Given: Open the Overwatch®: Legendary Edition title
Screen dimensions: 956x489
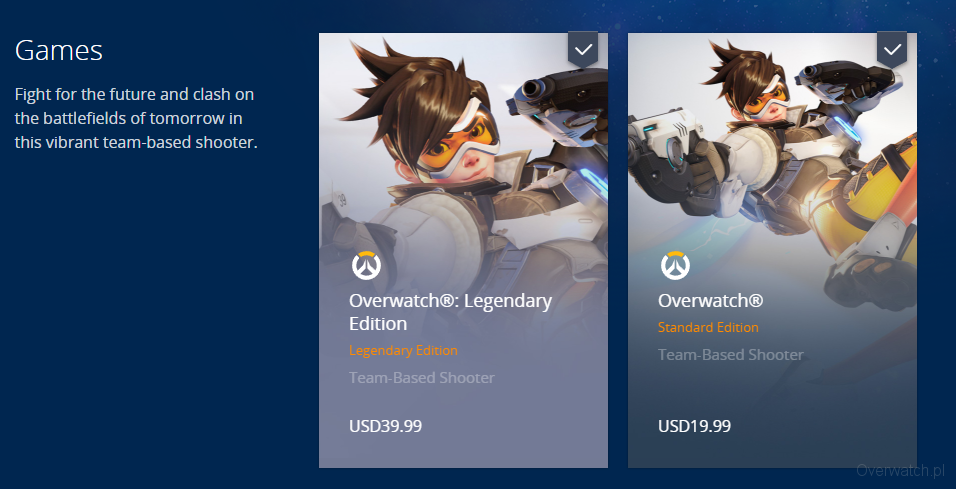Looking at the screenshot, I should [451, 312].
